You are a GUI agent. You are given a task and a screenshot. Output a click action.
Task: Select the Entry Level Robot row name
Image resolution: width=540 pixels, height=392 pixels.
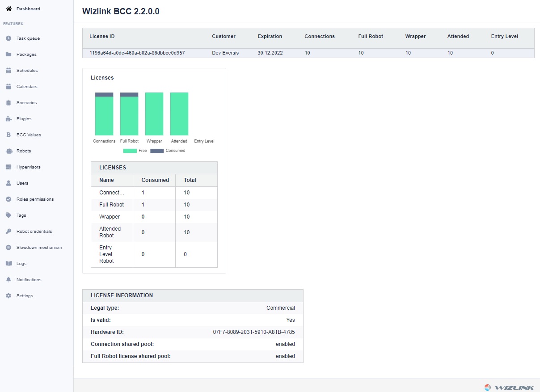[107, 254]
